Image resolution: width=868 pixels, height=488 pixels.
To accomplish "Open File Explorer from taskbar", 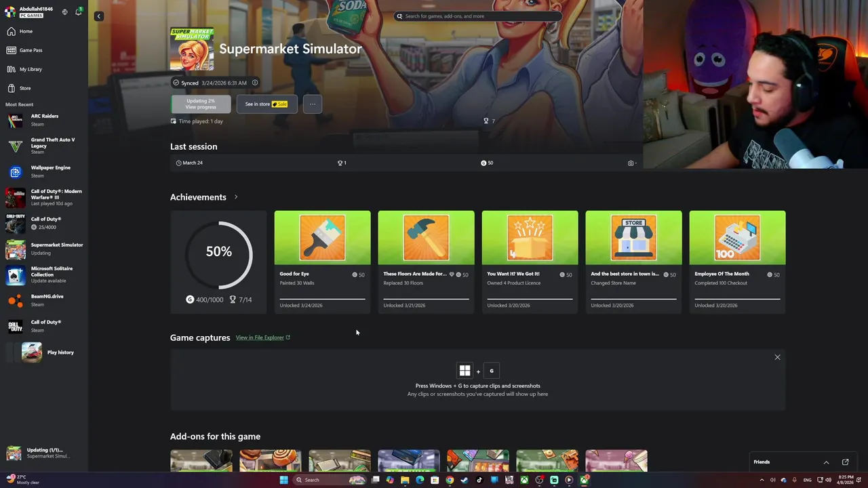I will (405, 480).
